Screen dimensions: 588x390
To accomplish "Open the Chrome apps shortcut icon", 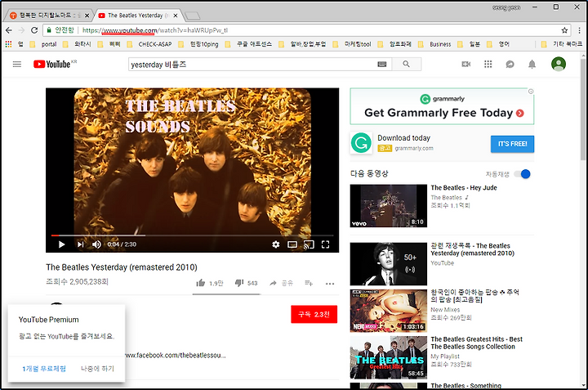I will point(8,44).
